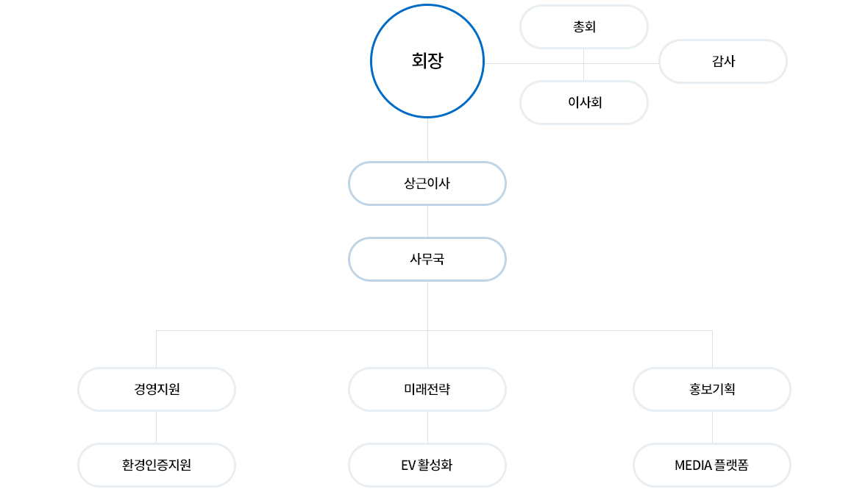The width and height of the screenshot is (868, 492).
Task: Open the 홍보기획 department box
Action: pos(712,390)
